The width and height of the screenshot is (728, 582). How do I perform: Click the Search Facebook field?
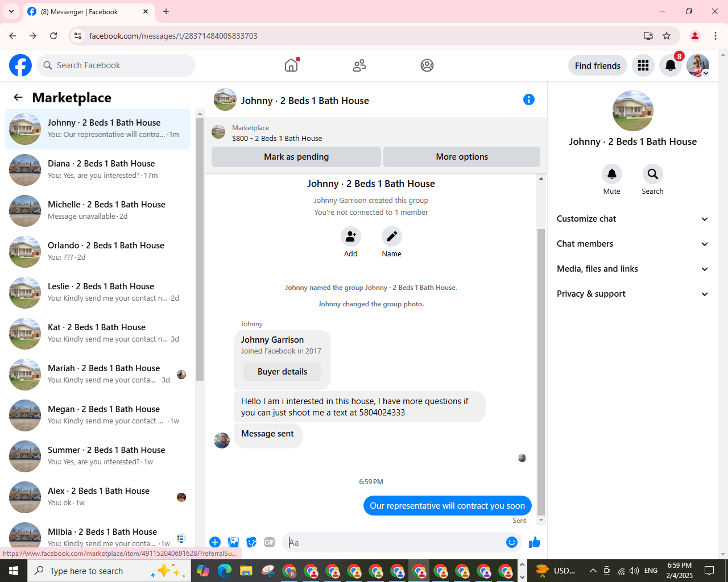[116, 65]
